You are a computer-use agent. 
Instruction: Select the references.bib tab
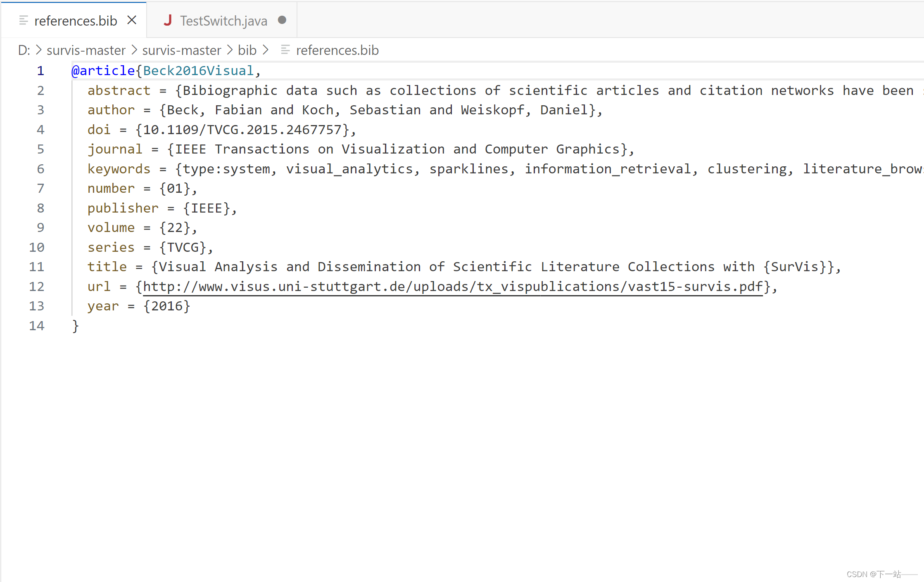tap(76, 21)
